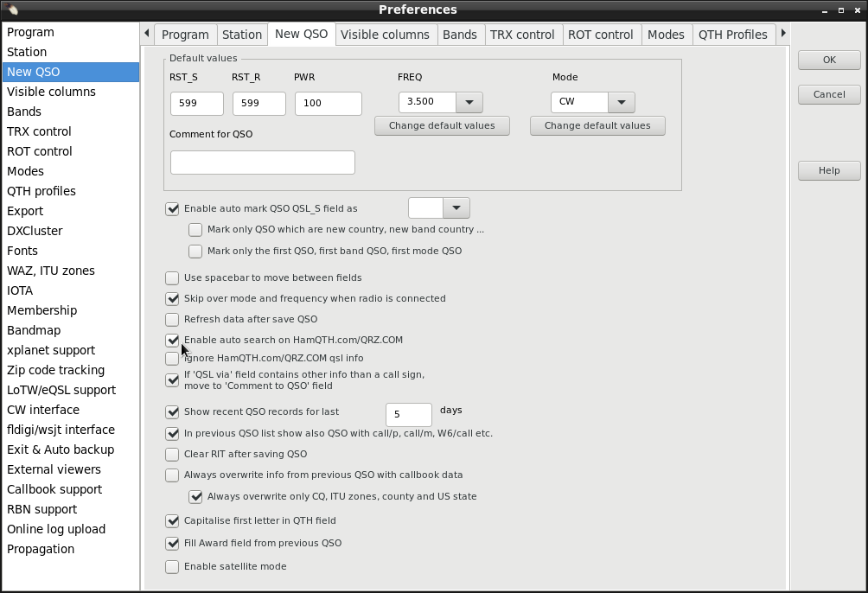Select xplanet support in sidebar

pyautogui.click(x=71, y=350)
